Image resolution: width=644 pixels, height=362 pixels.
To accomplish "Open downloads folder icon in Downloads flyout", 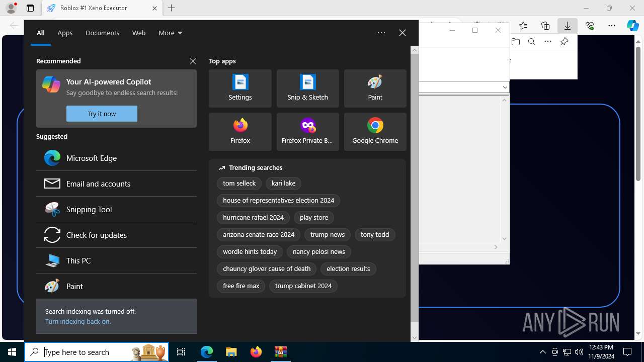I will pos(516,42).
